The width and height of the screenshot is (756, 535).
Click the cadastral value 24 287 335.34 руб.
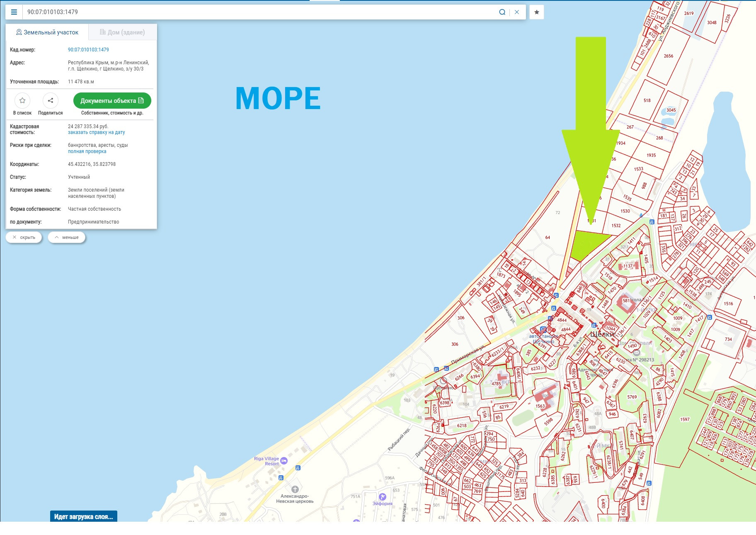(x=88, y=126)
